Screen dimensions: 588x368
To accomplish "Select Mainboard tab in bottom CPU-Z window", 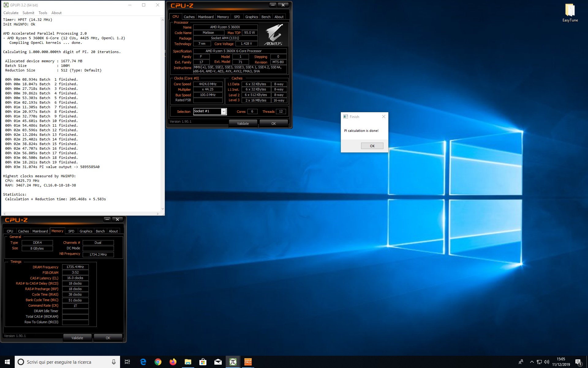I will 40,231.
